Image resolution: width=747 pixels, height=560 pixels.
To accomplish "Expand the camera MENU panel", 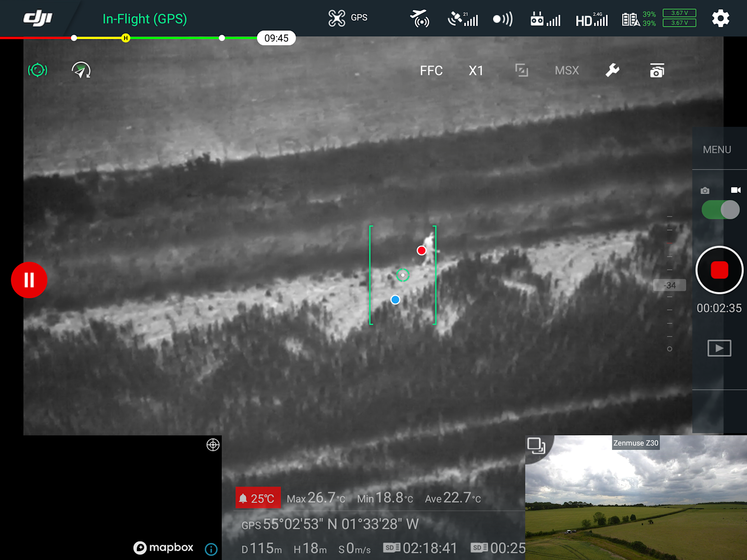I will click(717, 150).
